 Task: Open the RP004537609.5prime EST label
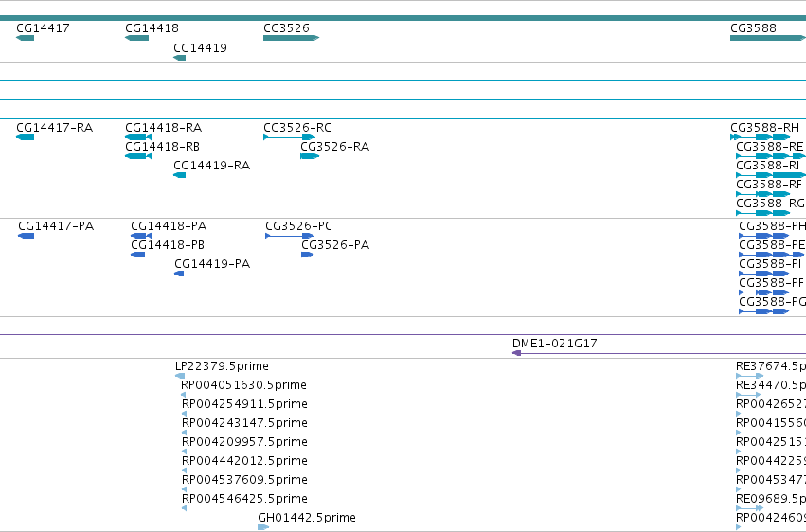244,480
